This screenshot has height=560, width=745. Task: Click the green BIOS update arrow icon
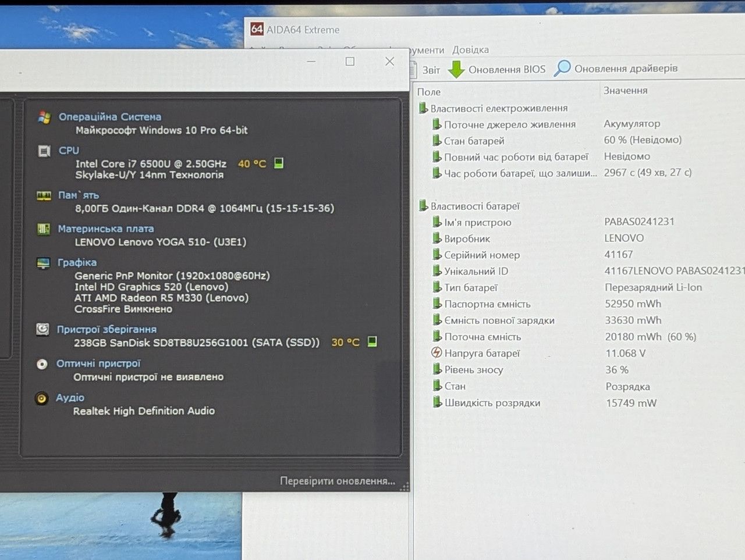[x=456, y=69]
